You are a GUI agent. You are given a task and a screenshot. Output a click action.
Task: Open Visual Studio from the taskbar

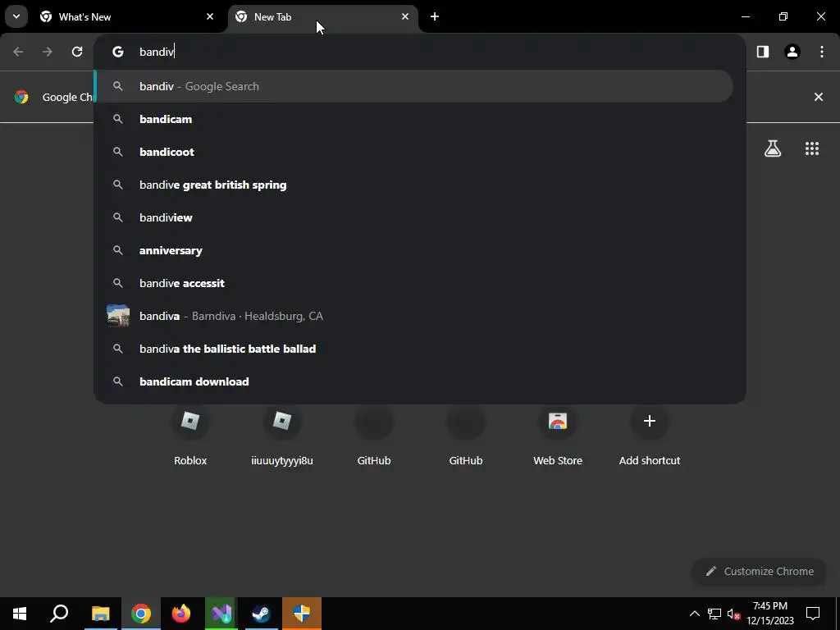coord(221,614)
